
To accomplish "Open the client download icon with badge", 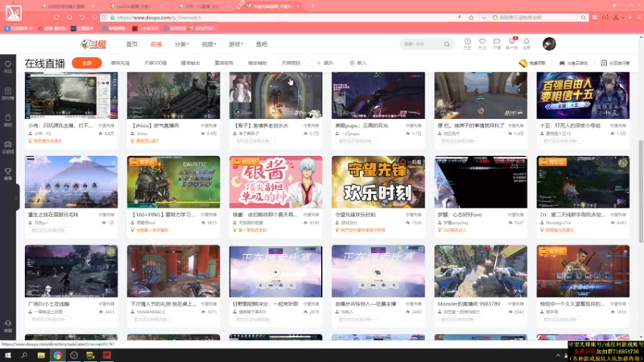I will click(x=512, y=43).
